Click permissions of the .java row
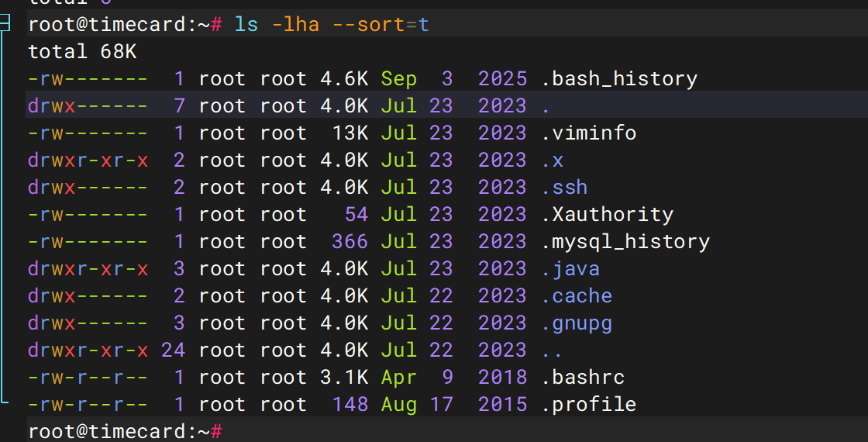Viewport: 868px width, 442px height. coord(88,268)
